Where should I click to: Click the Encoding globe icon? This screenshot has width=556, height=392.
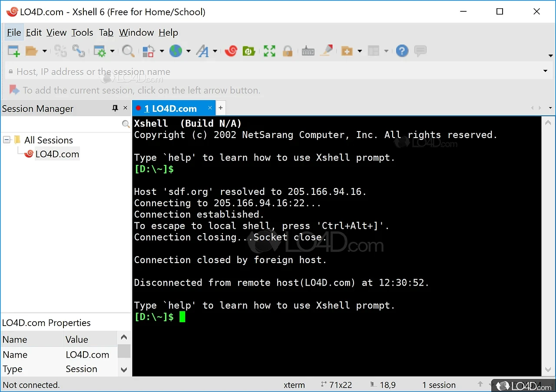pos(175,51)
